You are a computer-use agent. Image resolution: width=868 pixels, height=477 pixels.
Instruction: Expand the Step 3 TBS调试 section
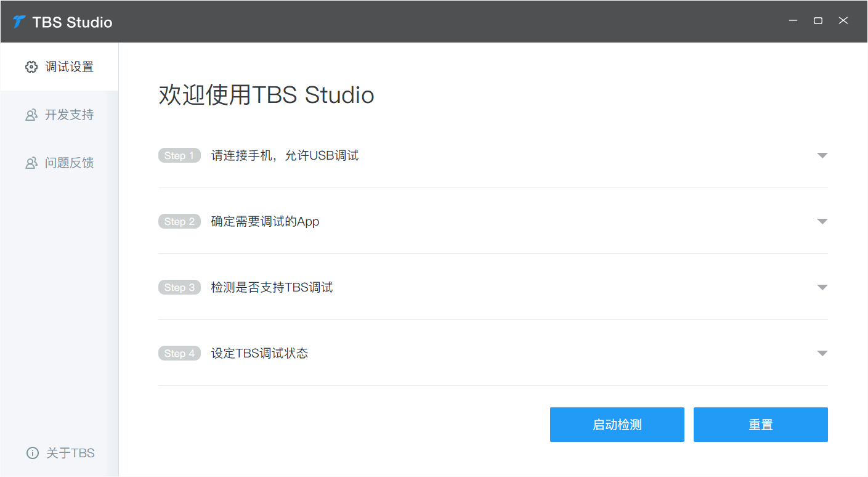point(822,287)
